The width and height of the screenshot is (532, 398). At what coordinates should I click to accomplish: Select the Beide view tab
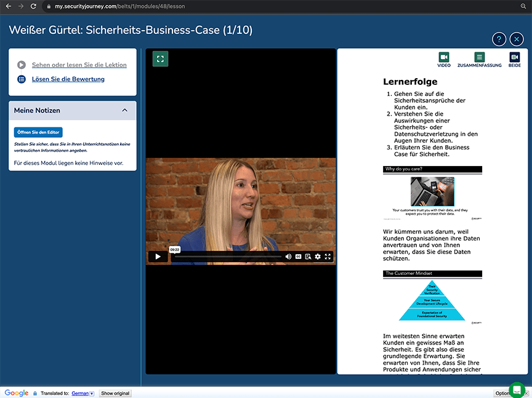(514, 60)
